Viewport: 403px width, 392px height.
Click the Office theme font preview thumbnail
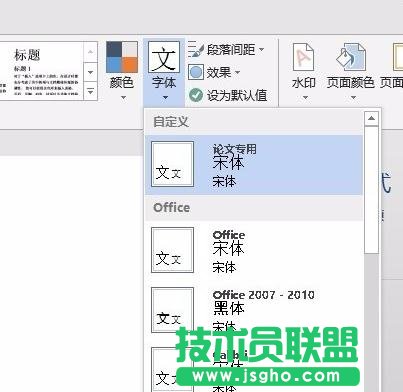point(172,250)
